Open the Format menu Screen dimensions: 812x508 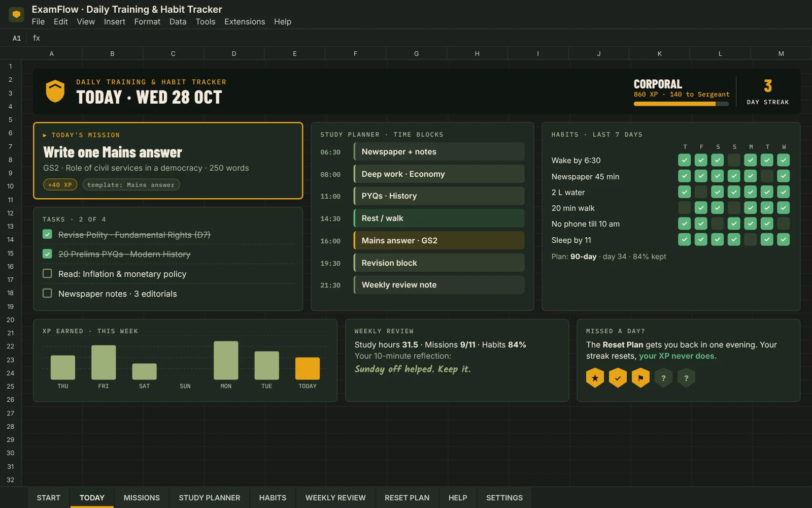pyautogui.click(x=147, y=22)
